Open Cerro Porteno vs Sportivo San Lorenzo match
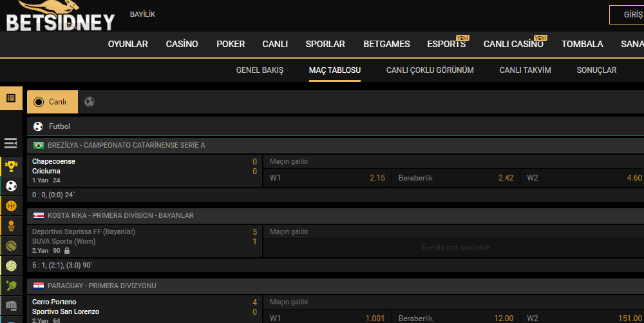Image resolution: width=644 pixels, height=323 pixels. tap(144, 309)
